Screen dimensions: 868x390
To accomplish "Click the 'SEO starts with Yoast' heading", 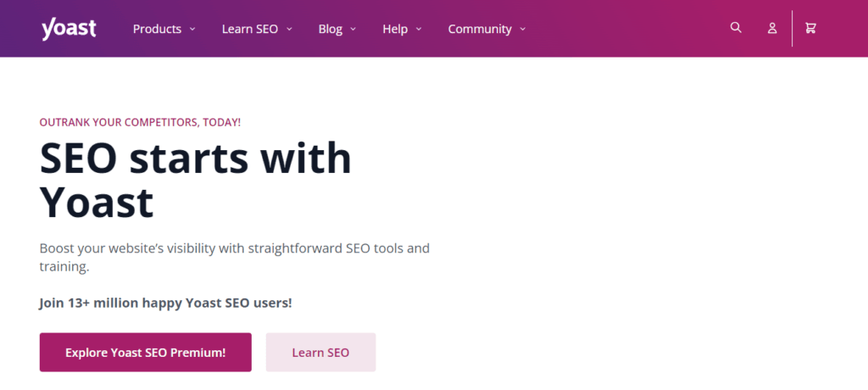I will click(x=196, y=180).
